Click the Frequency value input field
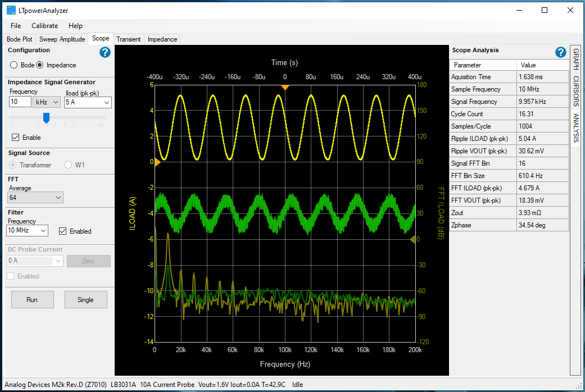The image size is (585, 392). [20, 102]
